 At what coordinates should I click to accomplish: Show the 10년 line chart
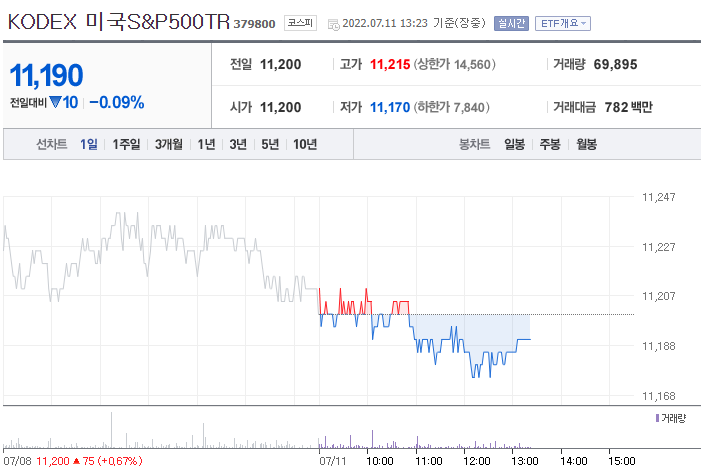click(305, 144)
